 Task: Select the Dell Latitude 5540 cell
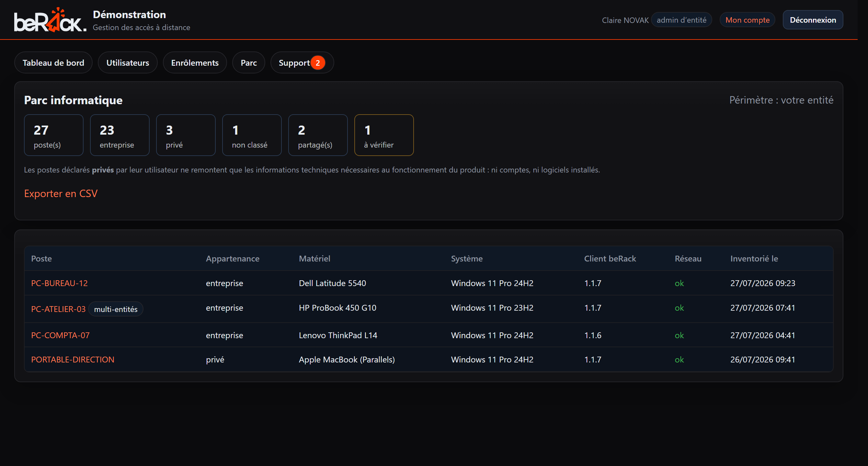[332, 283]
